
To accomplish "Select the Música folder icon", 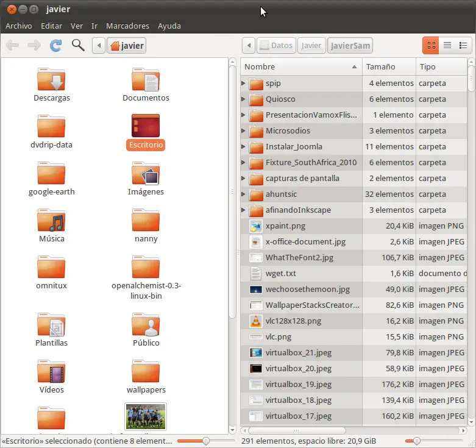I will 51,220.
